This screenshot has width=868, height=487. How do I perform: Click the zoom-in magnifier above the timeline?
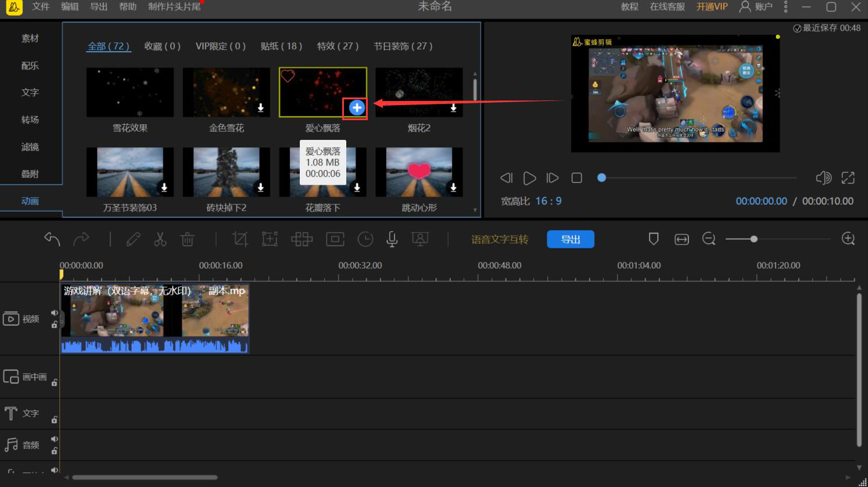click(848, 239)
